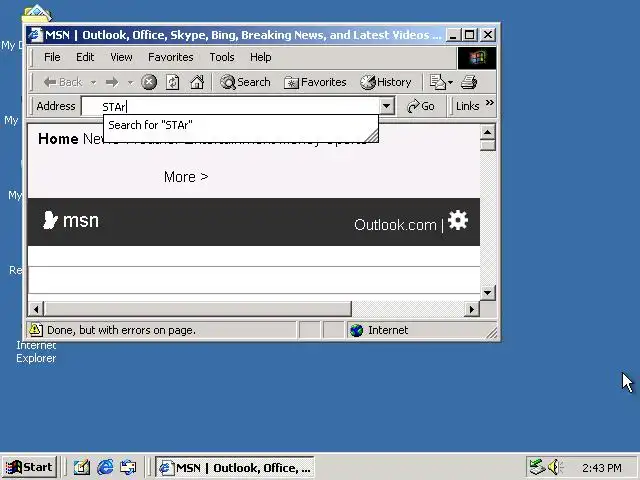The height and width of the screenshot is (480, 640).
Task: Print the page with the printer icon
Action: pos(469,82)
